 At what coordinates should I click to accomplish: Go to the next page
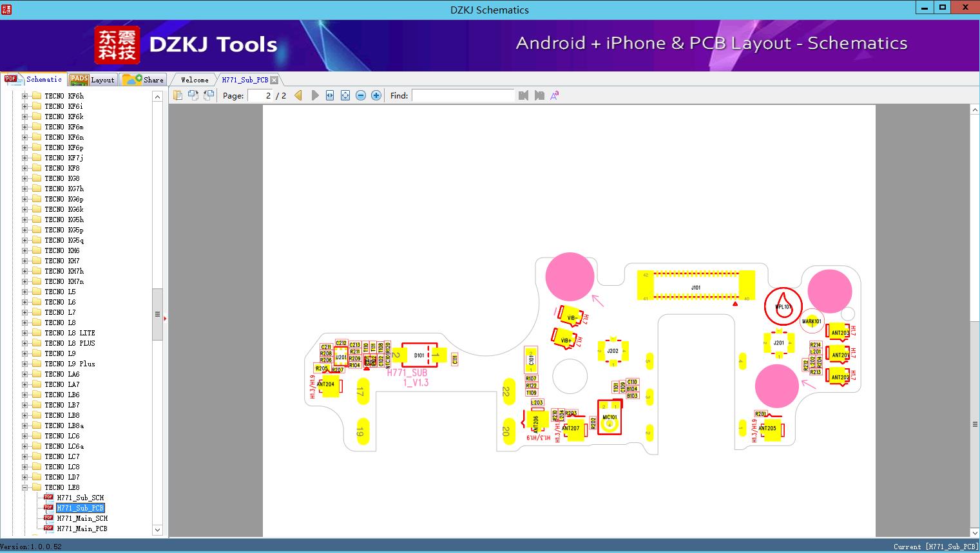[314, 95]
